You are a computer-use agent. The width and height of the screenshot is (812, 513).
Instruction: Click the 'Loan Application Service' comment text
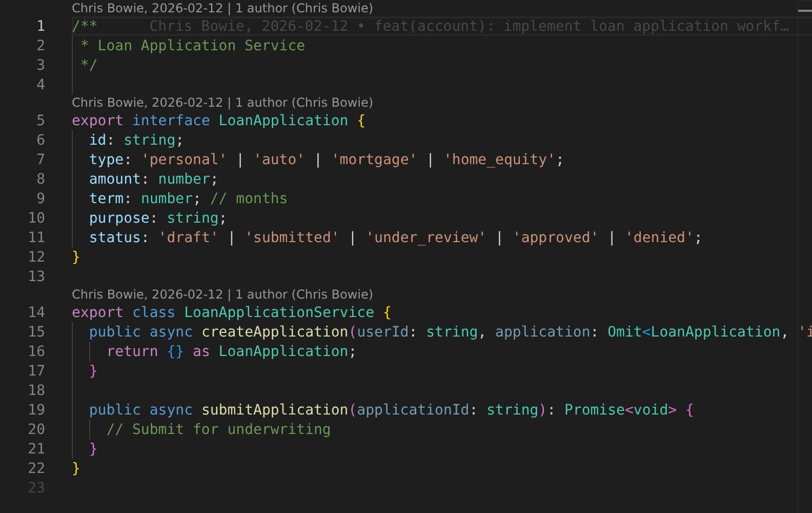[x=201, y=46]
